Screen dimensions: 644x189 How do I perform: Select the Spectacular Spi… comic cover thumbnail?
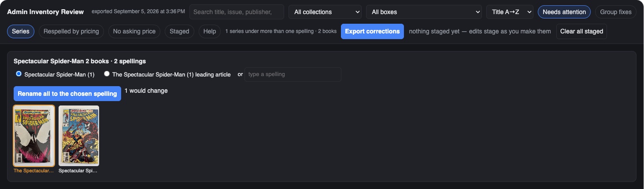[x=79, y=135]
